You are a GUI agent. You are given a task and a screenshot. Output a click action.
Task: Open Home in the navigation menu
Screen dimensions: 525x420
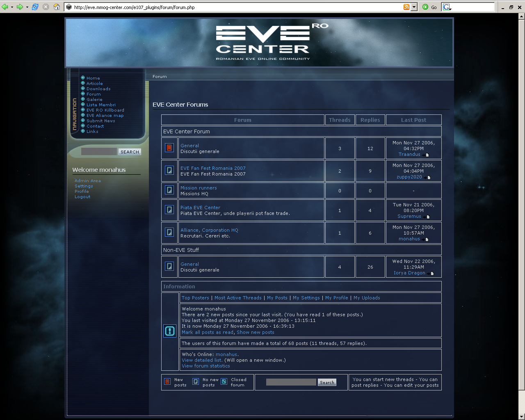(x=93, y=78)
